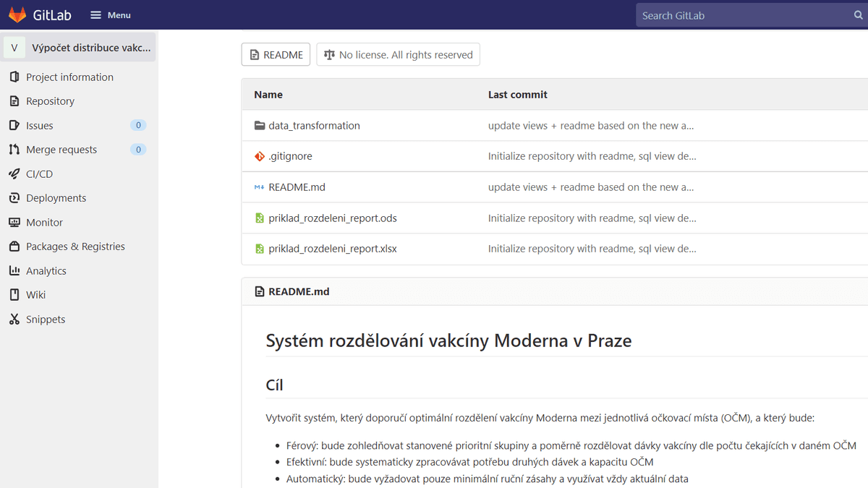Open the Snippets section
The image size is (868, 488).
45,319
